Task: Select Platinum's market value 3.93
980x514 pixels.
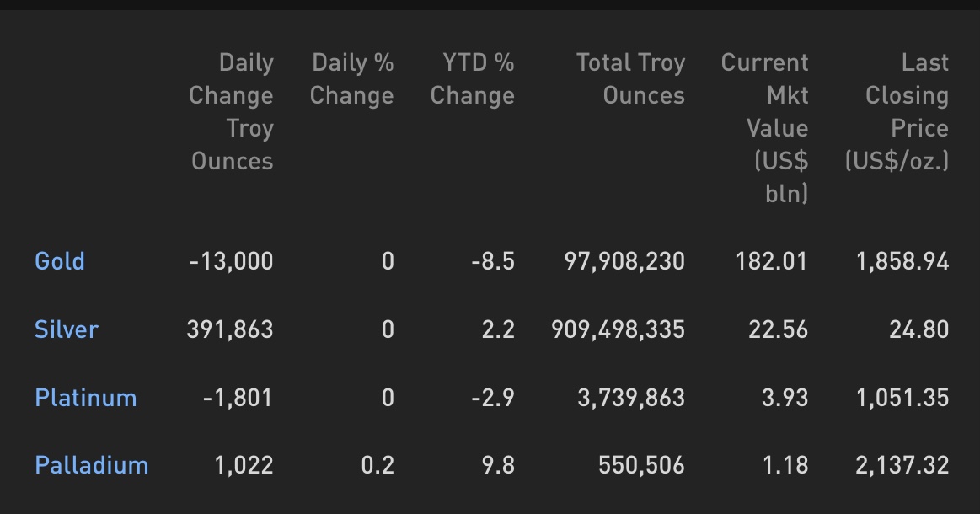Action: click(x=785, y=398)
